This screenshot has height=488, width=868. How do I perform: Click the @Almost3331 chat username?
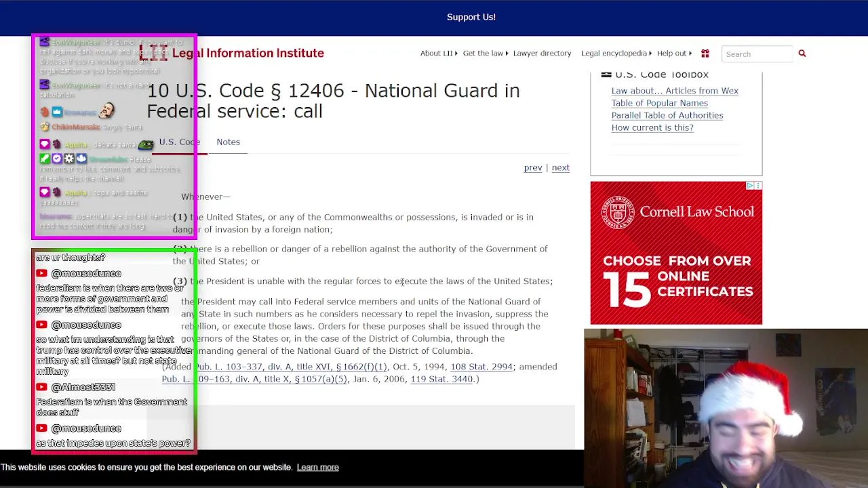(83, 387)
